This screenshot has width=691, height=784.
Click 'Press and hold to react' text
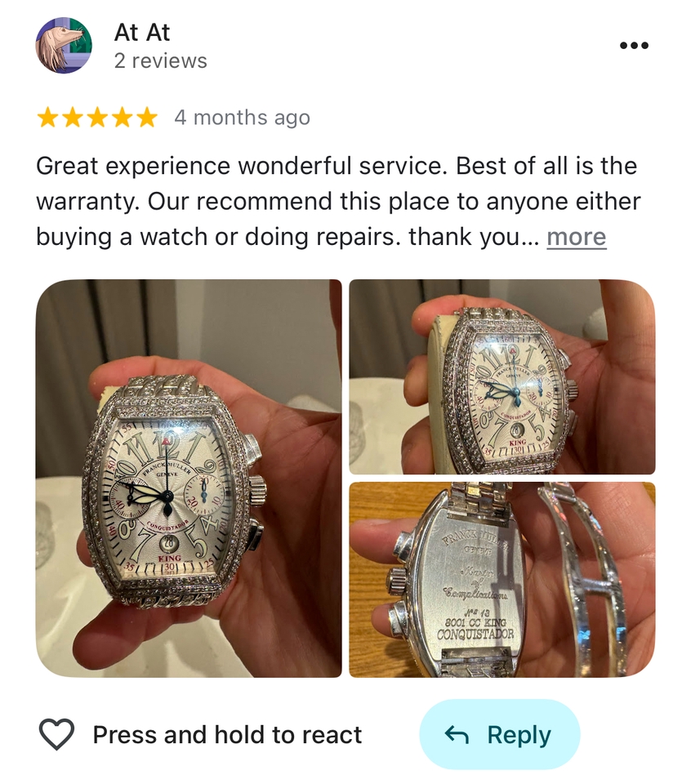click(x=227, y=735)
